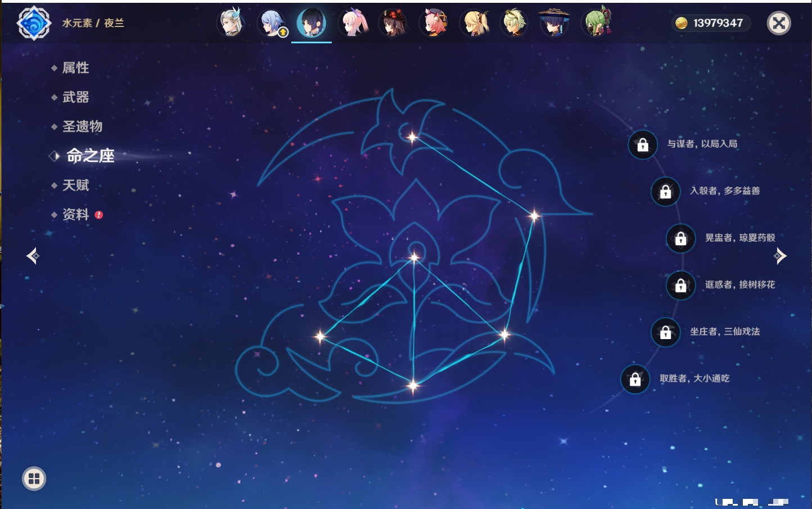Select the pink-haired character with antlers
Image resolution: width=812 pixels, height=509 pixels.
tap(434, 22)
